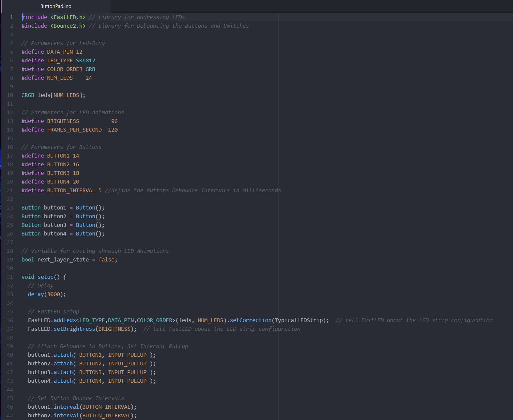The width and height of the screenshot is (513, 420).
Task: Click the BUTTON_INTERVAL define on line 21
Action: click(71, 191)
